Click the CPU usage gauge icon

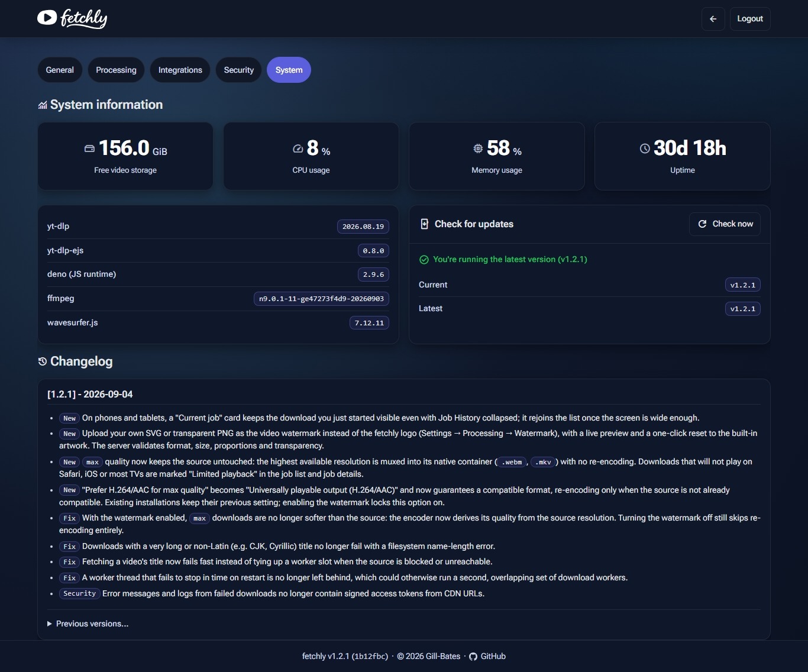click(298, 148)
